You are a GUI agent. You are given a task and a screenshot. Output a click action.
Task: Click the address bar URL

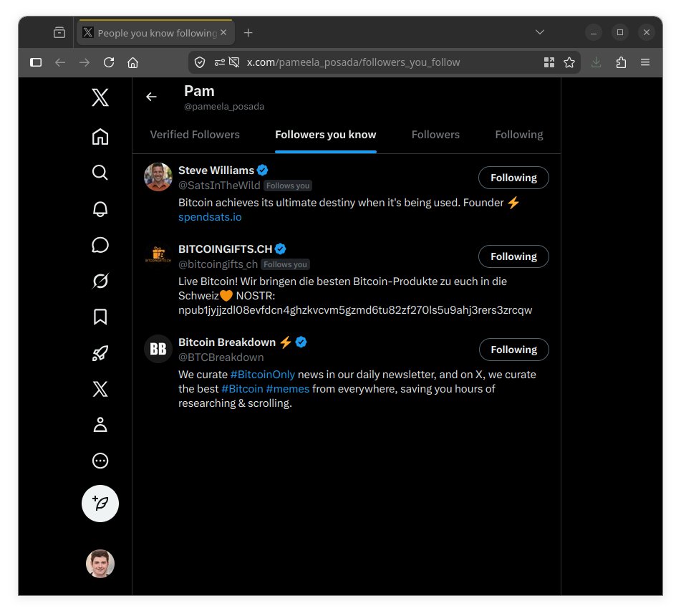click(x=353, y=62)
